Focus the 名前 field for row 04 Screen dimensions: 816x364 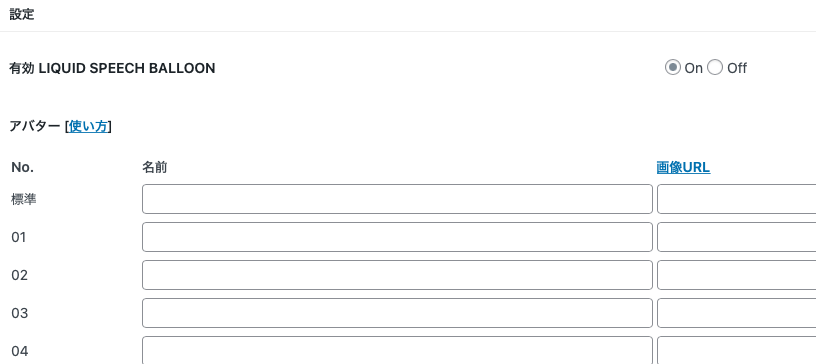397,350
